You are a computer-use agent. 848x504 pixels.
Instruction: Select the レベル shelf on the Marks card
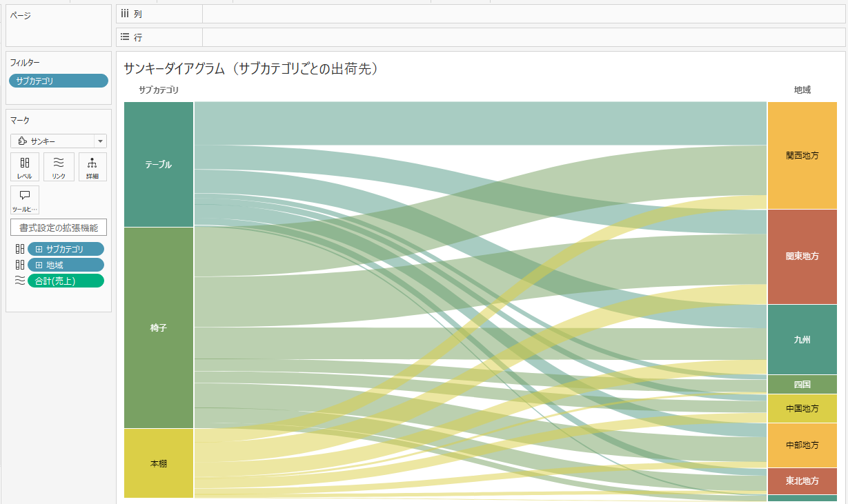pyautogui.click(x=25, y=166)
